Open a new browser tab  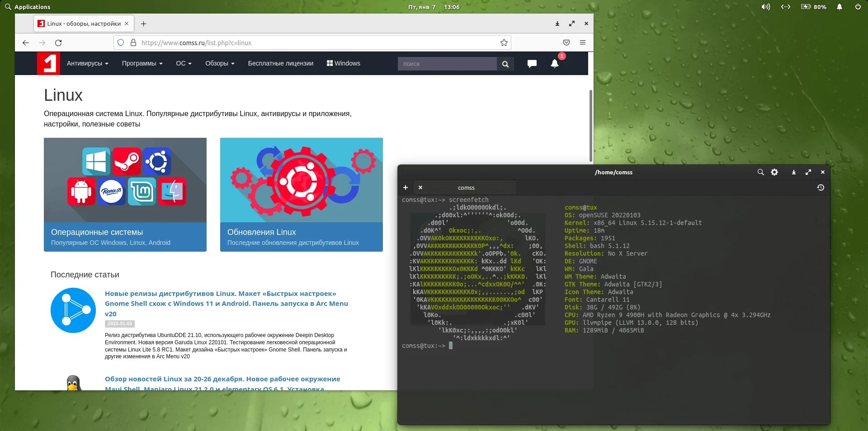pyautogui.click(x=143, y=23)
